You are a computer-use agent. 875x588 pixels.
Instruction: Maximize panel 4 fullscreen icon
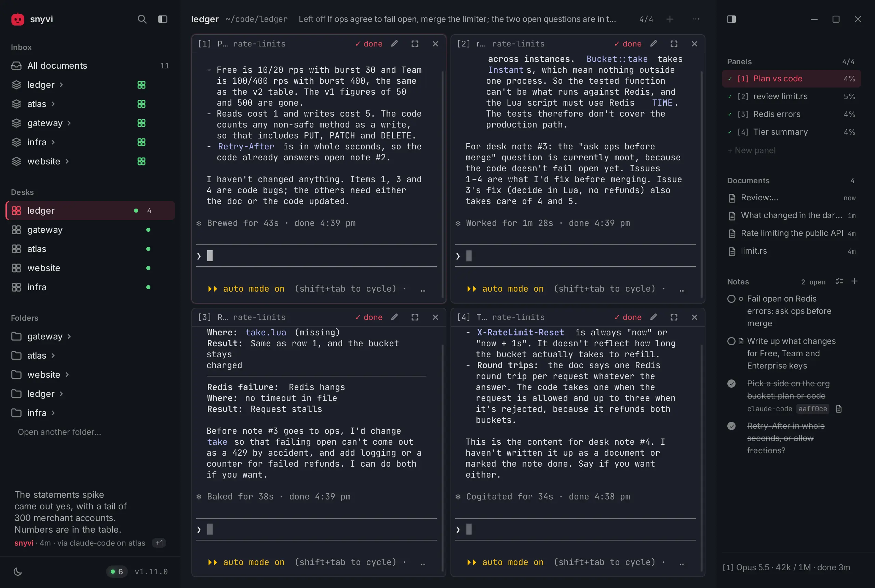click(x=674, y=317)
